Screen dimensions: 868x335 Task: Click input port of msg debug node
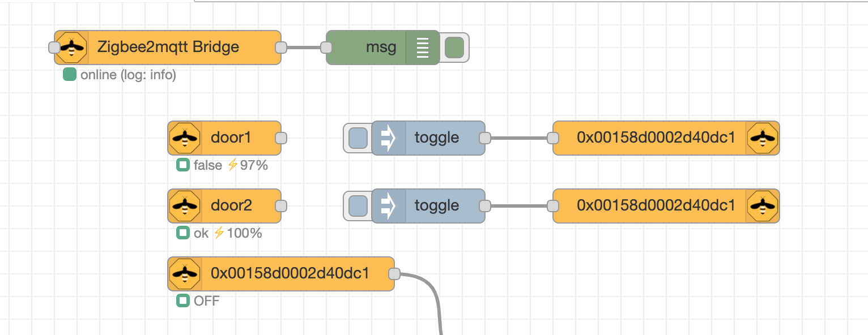[326, 48]
